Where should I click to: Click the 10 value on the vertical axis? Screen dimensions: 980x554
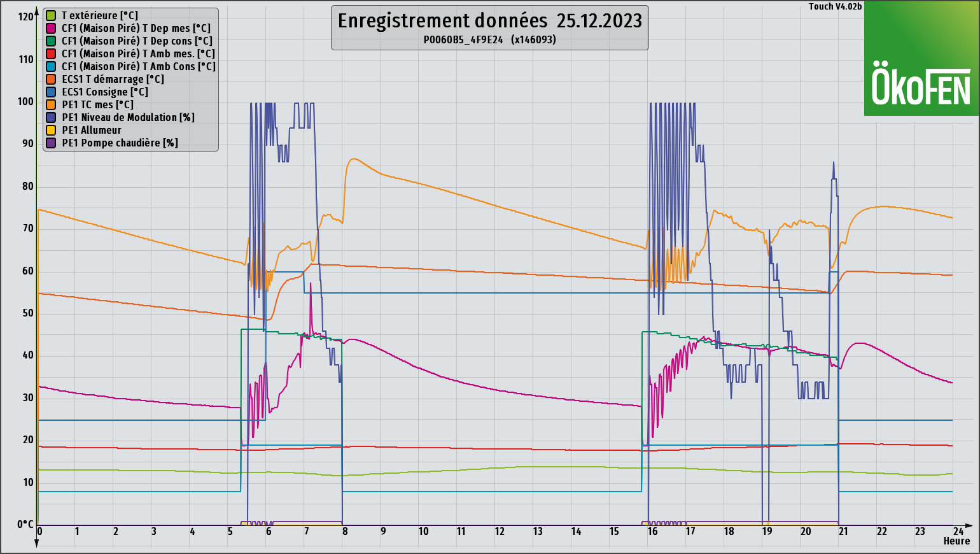pos(28,482)
